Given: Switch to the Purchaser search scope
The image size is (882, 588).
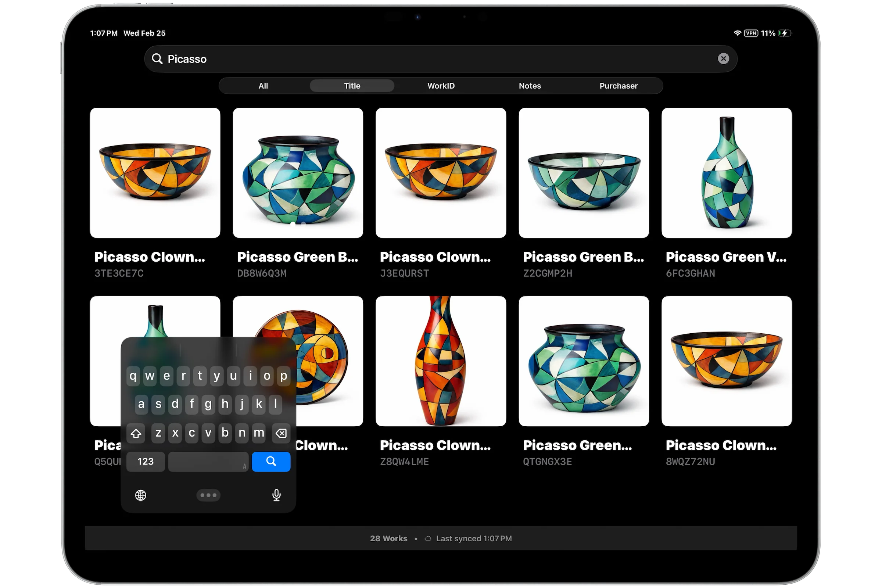Looking at the screenshot, I should pos(619,86).
